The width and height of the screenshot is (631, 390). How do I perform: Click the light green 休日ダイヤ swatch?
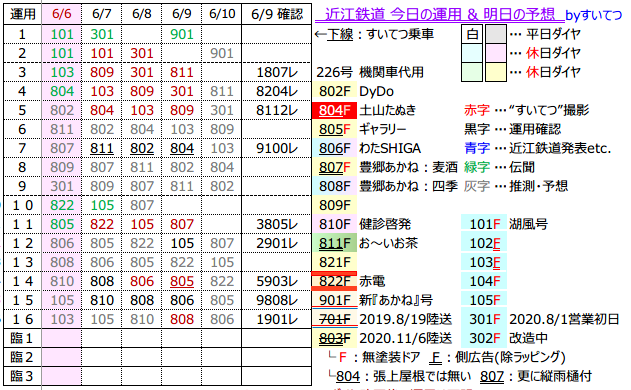[x=472, y=72]
